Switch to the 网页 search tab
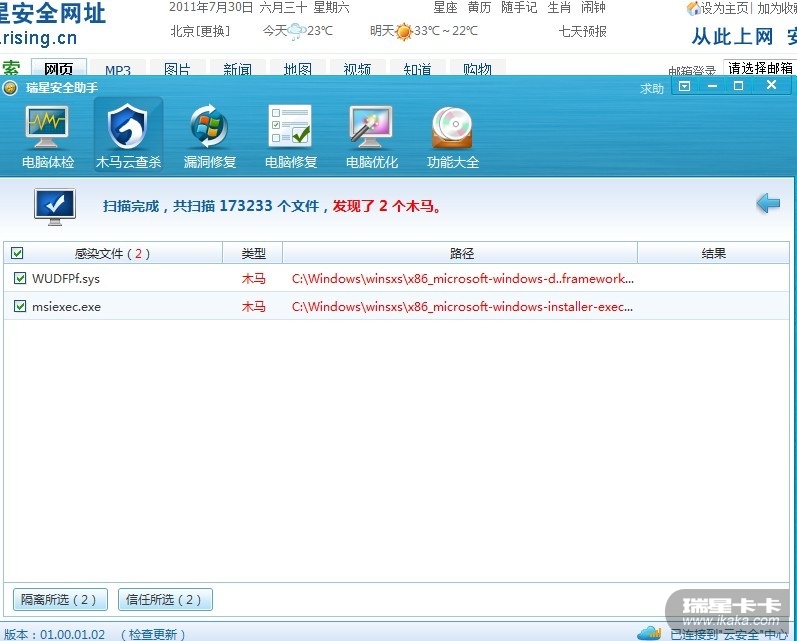Screen dimensions: 797x641 pos(58,68)
